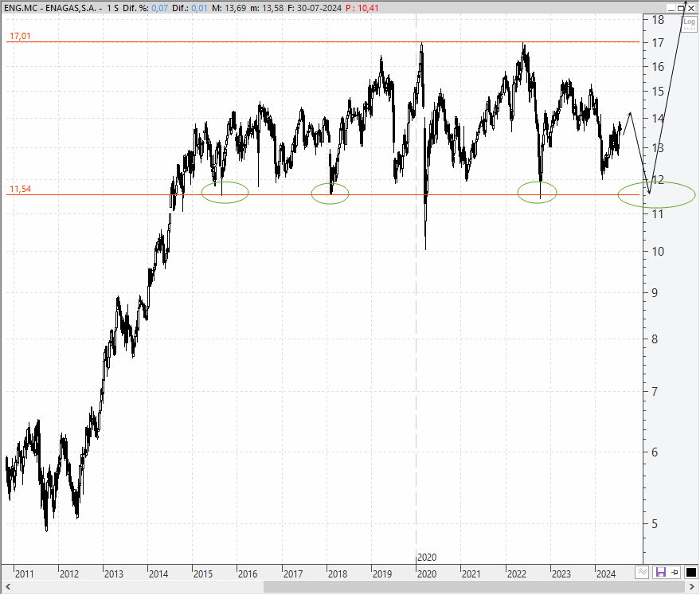Click the 16 price label on the axis

click(x=658, y=67)
